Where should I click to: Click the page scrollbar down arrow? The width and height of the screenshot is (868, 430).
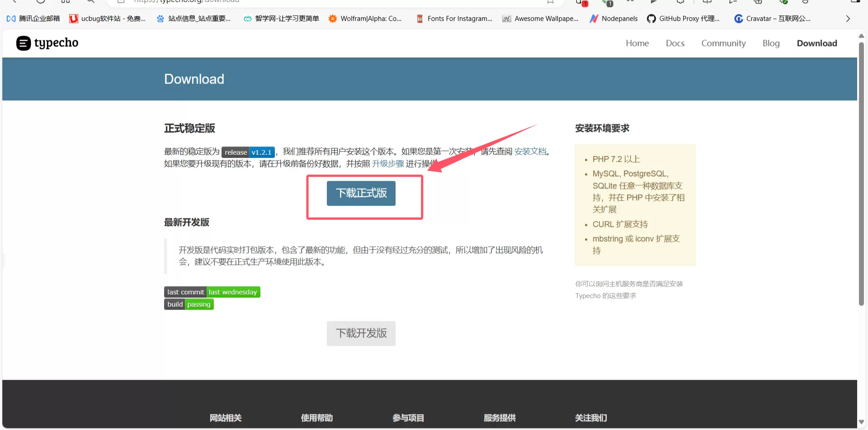click(x=861, y=422)
